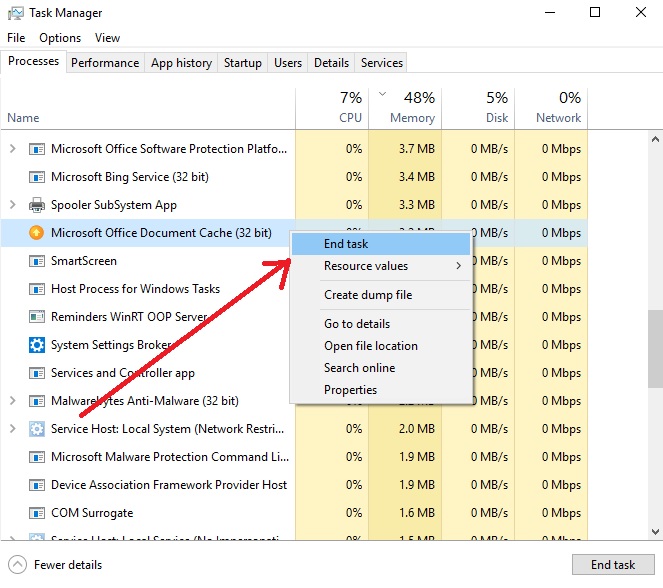The image size is (663, 588).
Task: Sort by the Name column header
Action: coord(148,109)
